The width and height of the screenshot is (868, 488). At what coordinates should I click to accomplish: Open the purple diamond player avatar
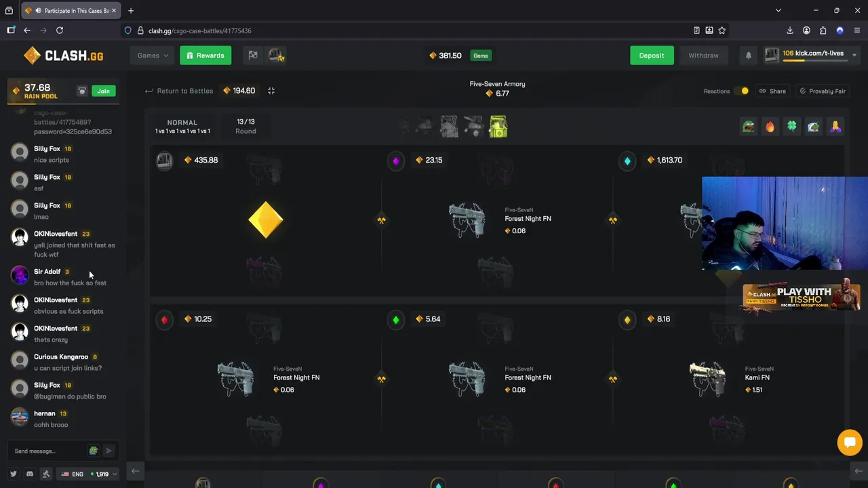(396, 161)
